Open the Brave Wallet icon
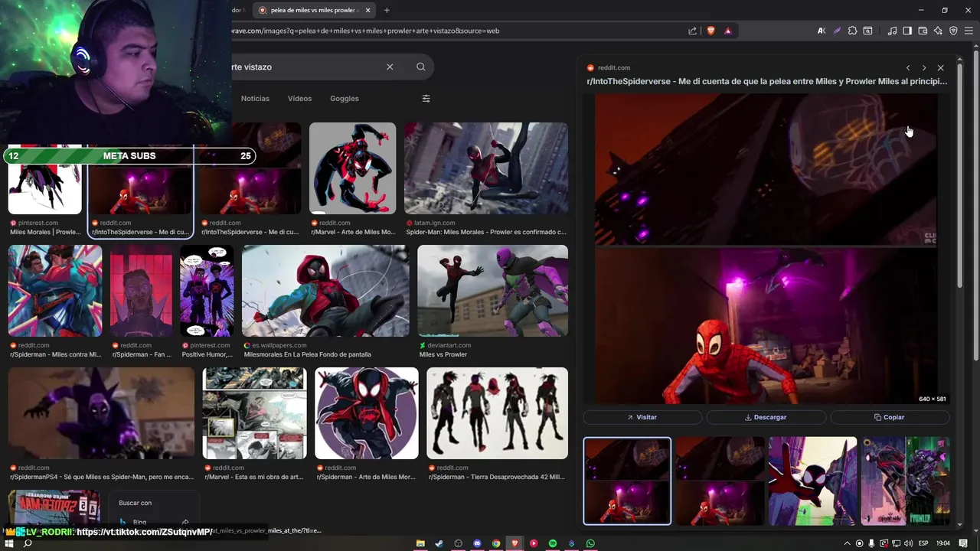Image resolution: width=980 pixels, height=551 pixels. pos(923,31)
